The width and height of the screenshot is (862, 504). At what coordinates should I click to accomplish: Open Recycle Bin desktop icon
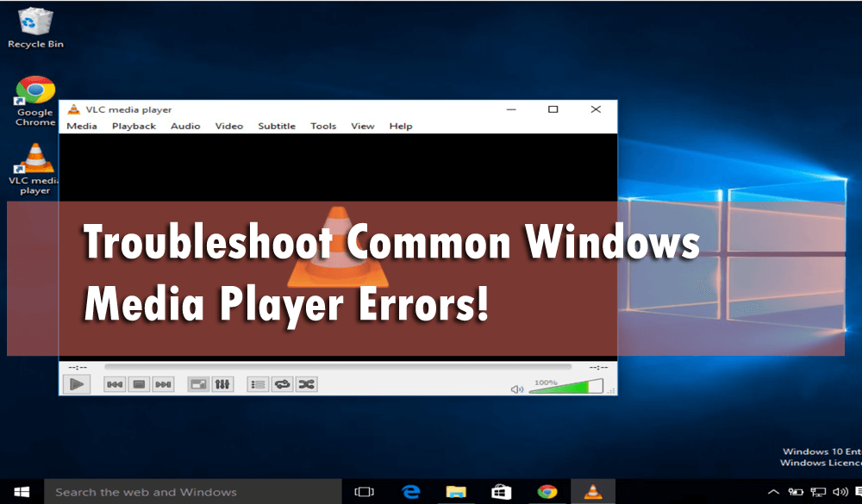point(35,26)
